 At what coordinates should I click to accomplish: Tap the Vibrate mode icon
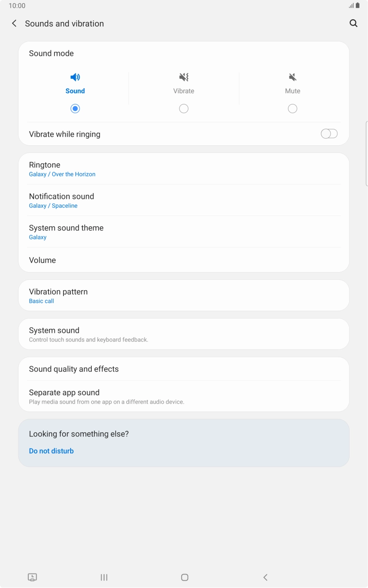tap(184, 77)
